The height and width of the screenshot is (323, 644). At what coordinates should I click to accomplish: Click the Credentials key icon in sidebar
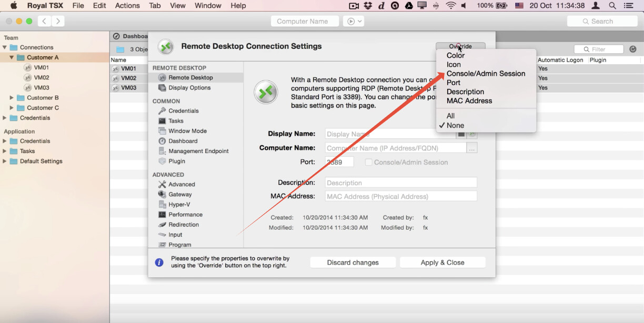[163, 111]
